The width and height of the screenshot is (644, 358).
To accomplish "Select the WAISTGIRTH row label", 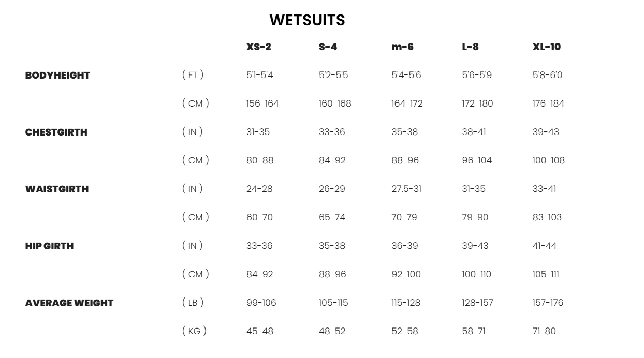I will [x=57, y=189].
